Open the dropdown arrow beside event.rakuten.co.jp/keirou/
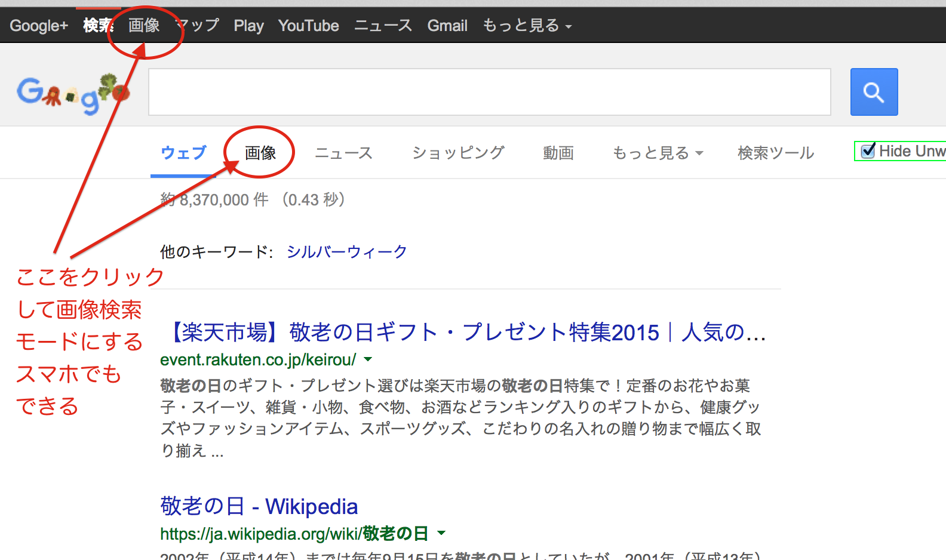The height and width of the screenshot is (560, 946). click(x=368, y=359)
